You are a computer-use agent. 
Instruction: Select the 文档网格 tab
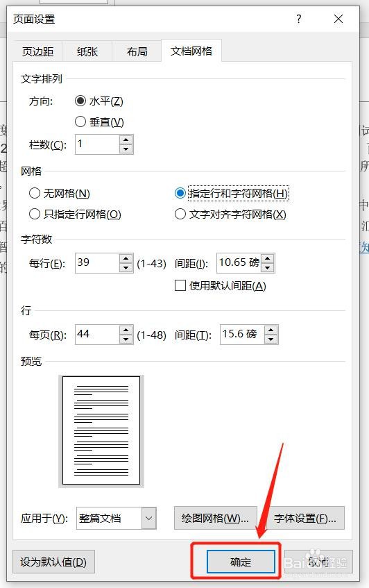coord(191,51)
